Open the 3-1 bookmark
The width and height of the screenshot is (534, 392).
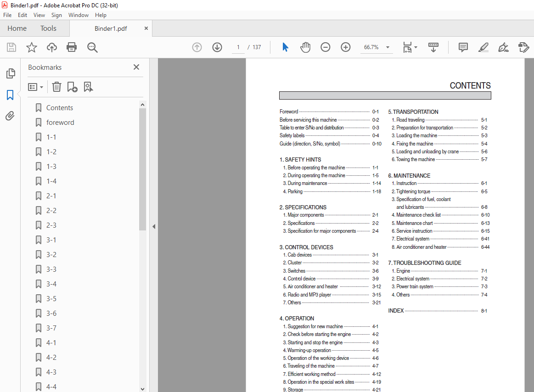click(51, 240)
